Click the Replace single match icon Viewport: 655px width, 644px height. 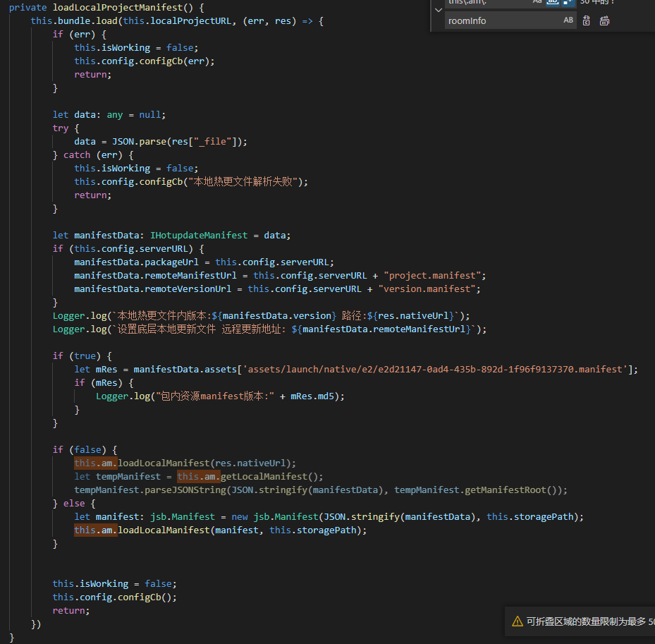coord(587,20)
